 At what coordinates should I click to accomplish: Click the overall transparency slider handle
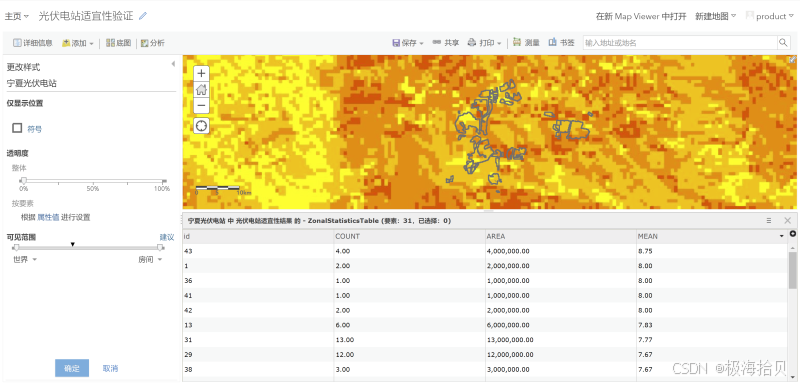coord(23,181)
